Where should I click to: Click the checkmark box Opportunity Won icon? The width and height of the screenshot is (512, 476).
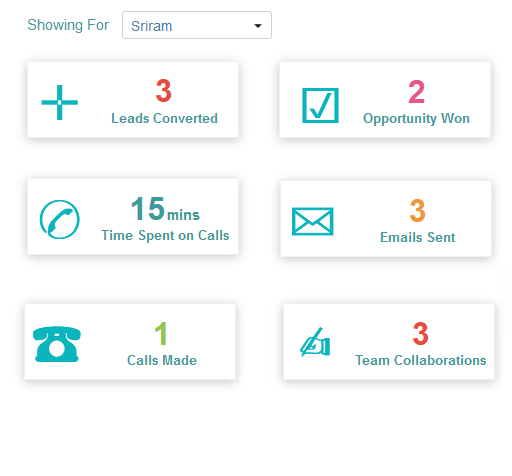tap(320, 105)
